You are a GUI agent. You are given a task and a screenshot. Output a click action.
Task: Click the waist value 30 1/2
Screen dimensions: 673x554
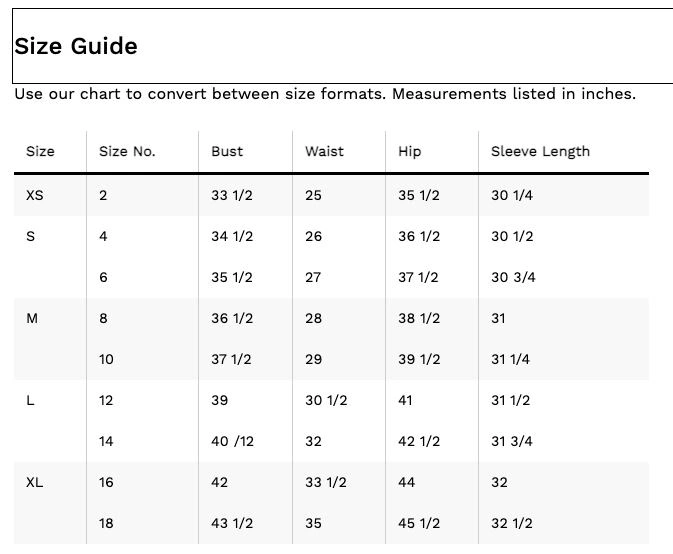(326, 401)
